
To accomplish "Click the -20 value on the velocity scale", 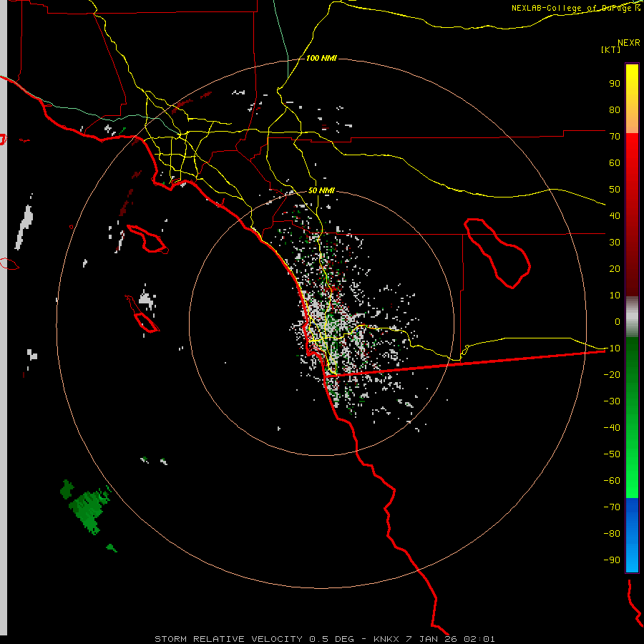I will coord(612,375).
